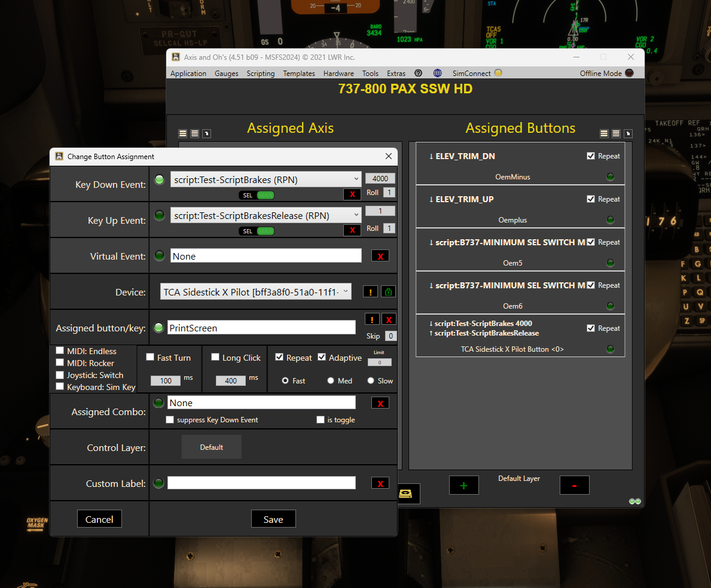Click the LED next to Key Up Event
The height and width of the screenshot is (588, 711).
[x=159, y=215]
